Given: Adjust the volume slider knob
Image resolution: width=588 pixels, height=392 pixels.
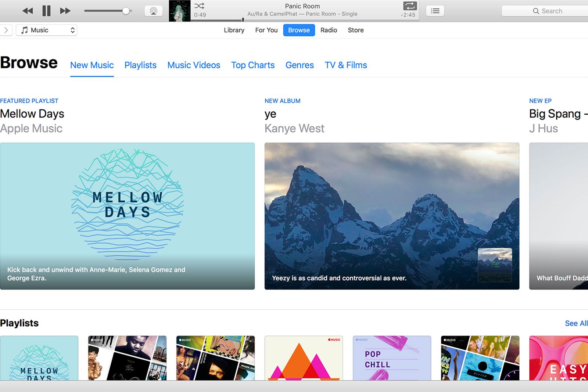Looking at the screenshot, I should pos(126,11).
